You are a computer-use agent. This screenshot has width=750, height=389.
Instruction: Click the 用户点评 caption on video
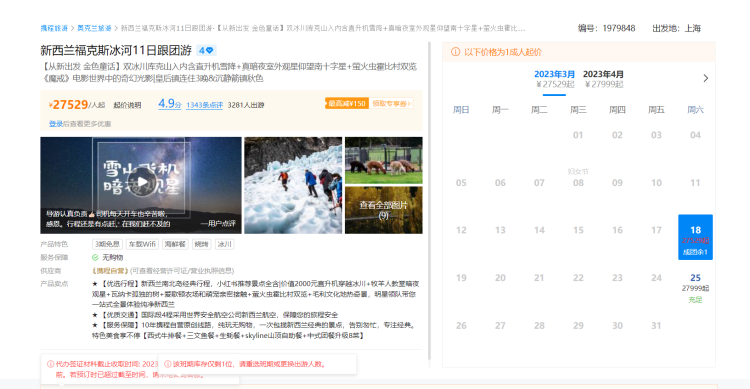(x=218, y=223)
